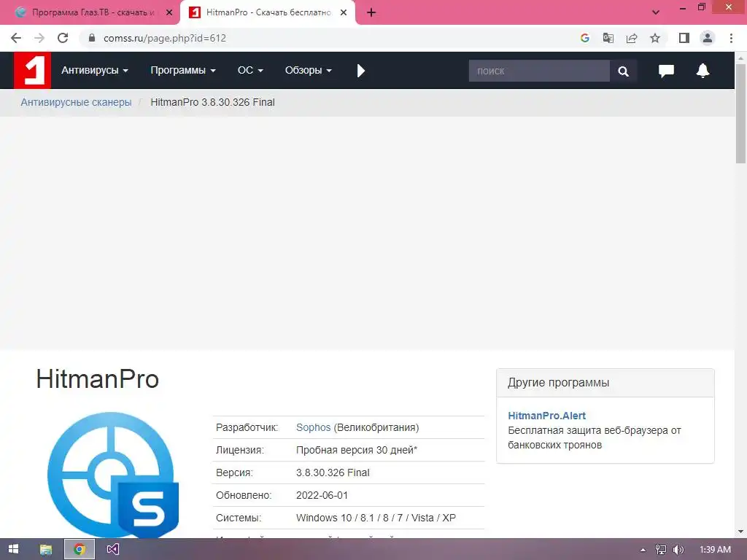
Task: Click the page vertical scrollbar thumb
Action: 741,113
